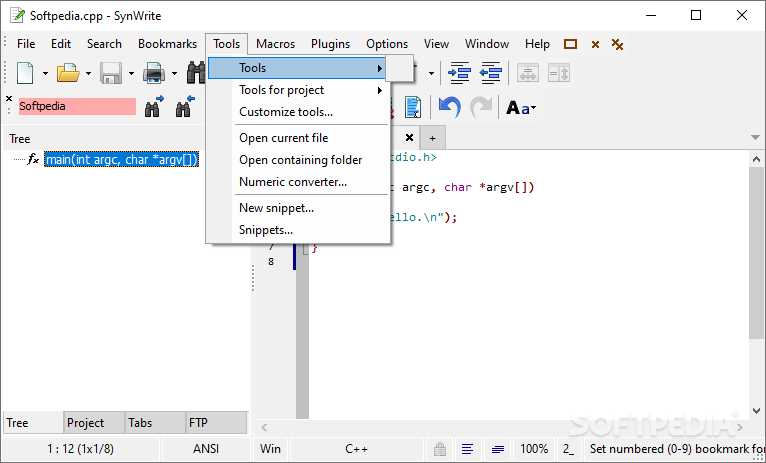The image size is (766, 463).
Task: Find previous with binoculars left-arrow icon
Action: point(185,106)
